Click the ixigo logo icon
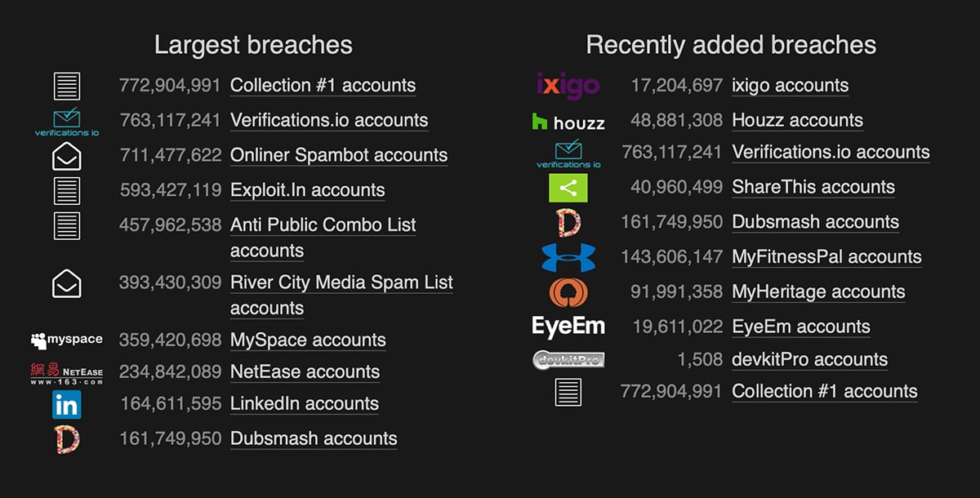 pos(568,86)
